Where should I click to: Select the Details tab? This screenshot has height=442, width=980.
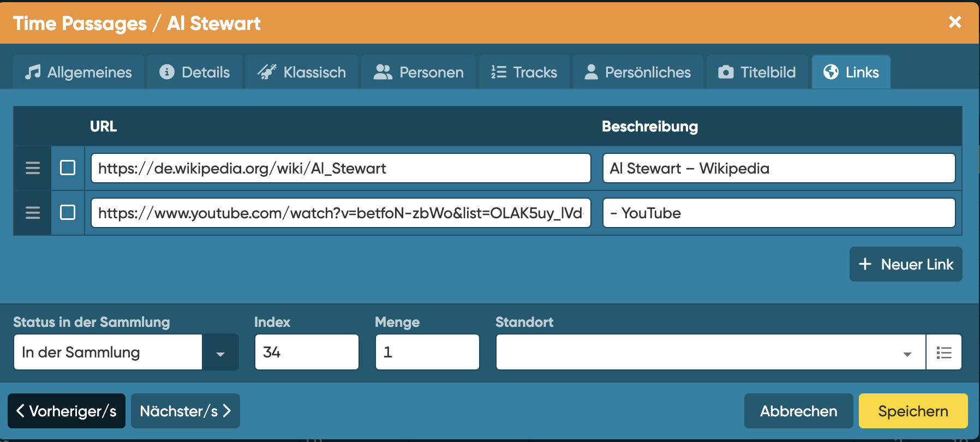coord(195,72)
